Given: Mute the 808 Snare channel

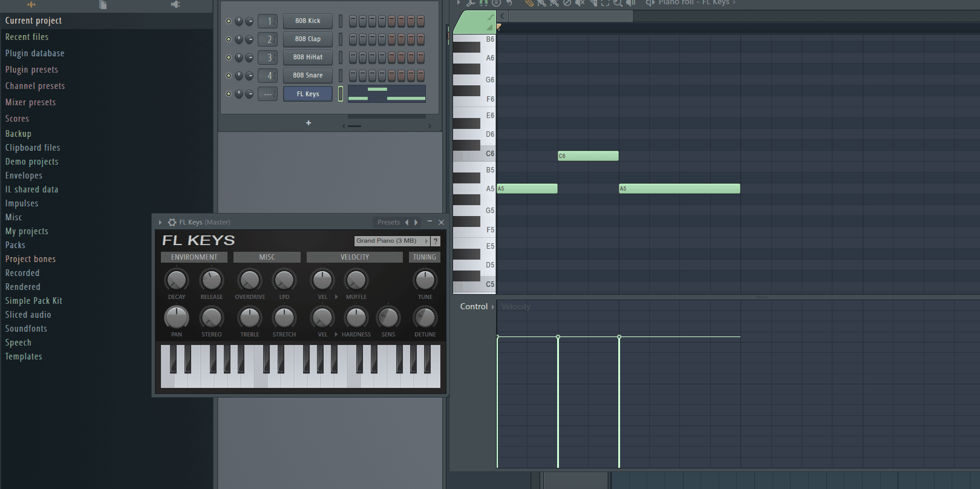Looking at the screenshot, I should coord(229,76).
